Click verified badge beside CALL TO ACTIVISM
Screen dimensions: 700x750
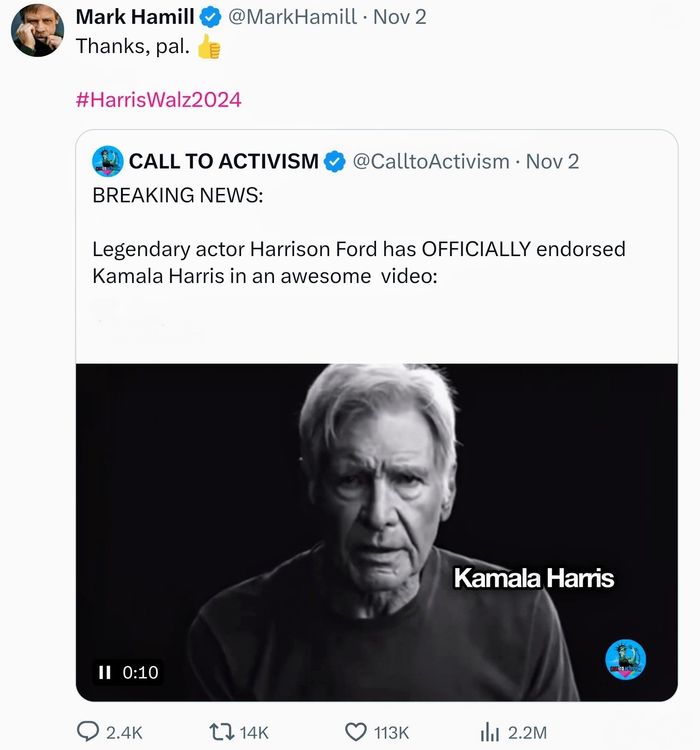click(x=335, y=162)
